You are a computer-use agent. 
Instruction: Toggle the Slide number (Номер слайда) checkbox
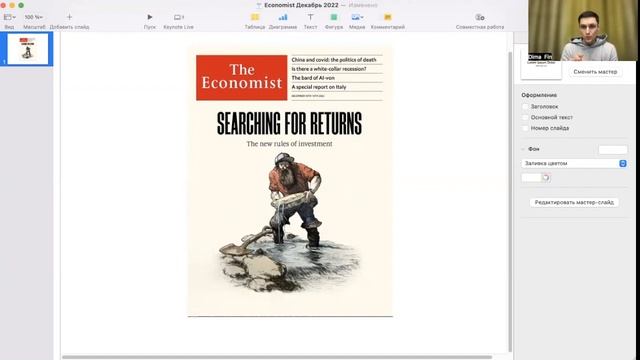coord(525,128)
